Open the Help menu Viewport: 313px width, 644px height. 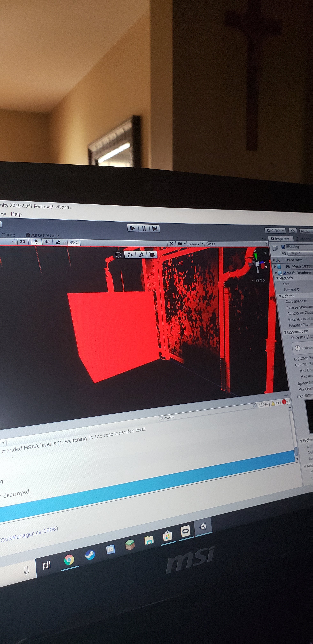16,214
